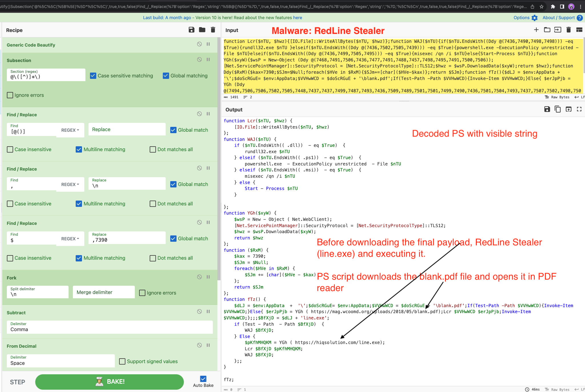The width and height of the screenshot is (585, 392).
Task: Replace input with output
Action: (568, 109)
